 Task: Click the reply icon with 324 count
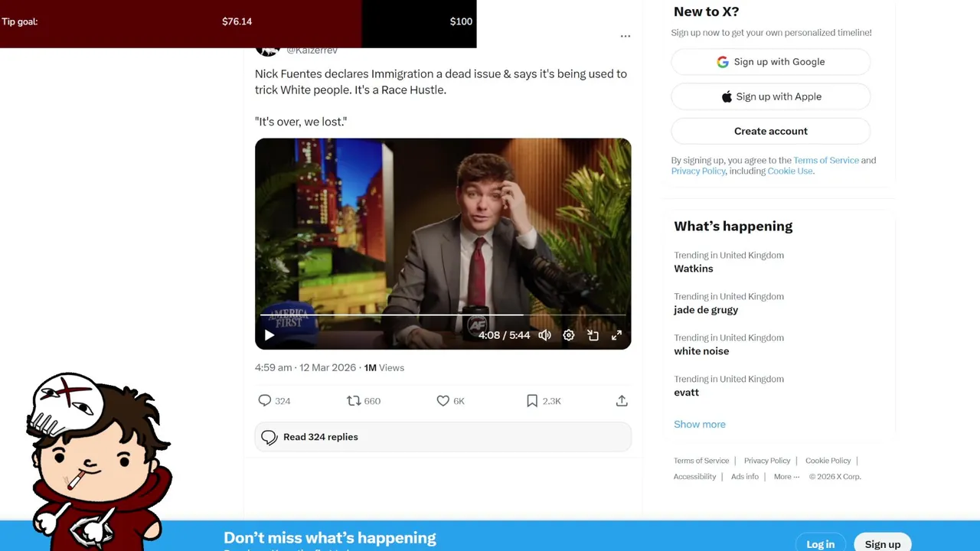tap(274, 401)
